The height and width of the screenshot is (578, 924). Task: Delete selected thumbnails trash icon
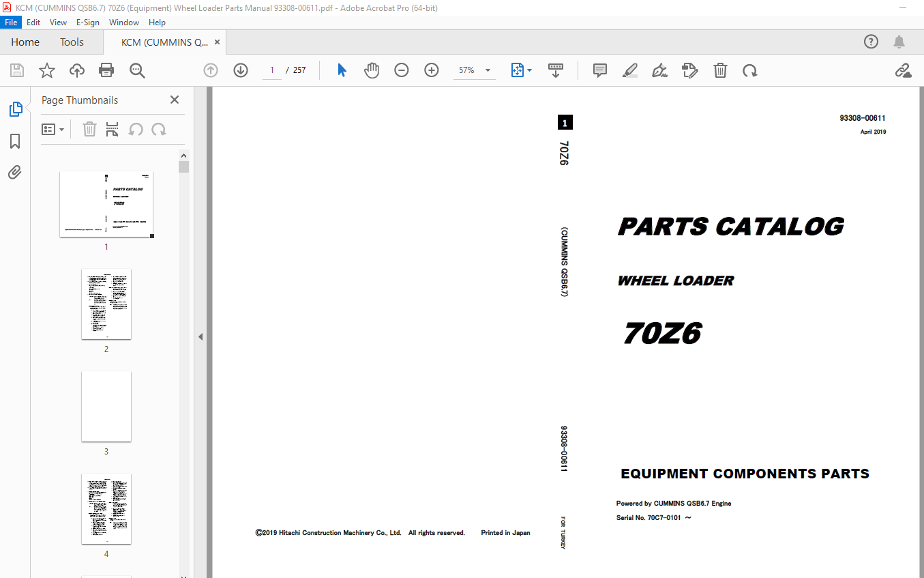point(89,129)
